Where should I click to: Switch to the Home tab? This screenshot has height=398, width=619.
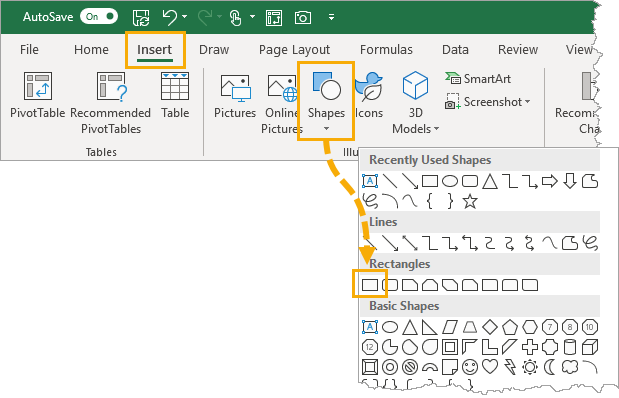91,50
